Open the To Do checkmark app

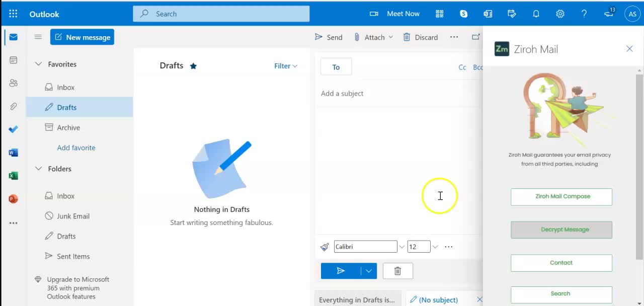[14, 129]
